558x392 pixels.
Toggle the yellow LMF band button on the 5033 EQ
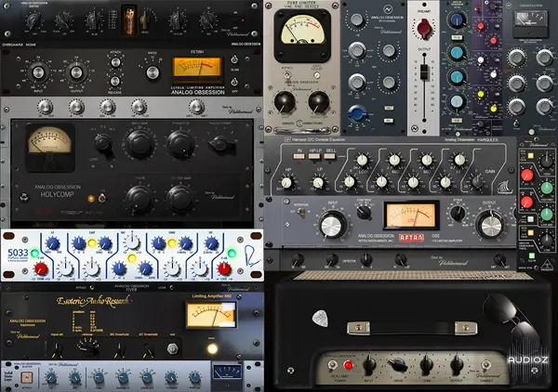92,243
